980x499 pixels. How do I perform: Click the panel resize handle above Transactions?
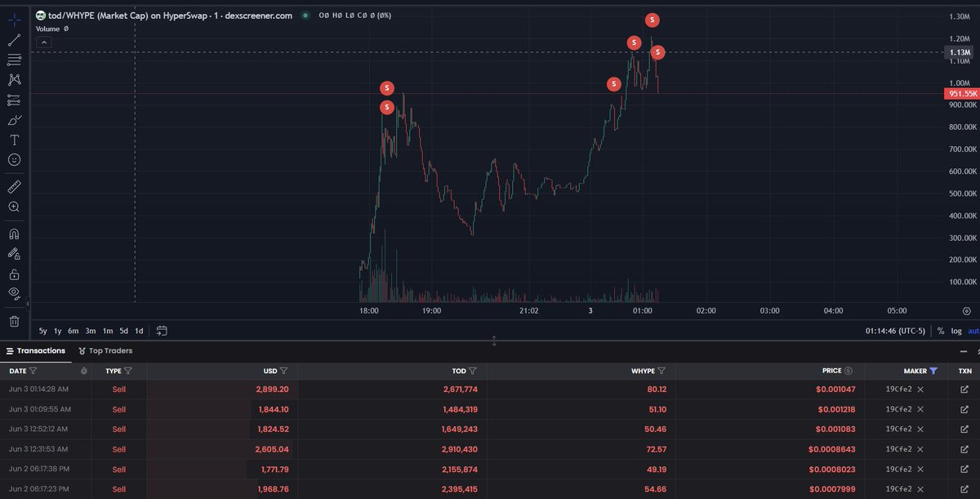(494, 341)
